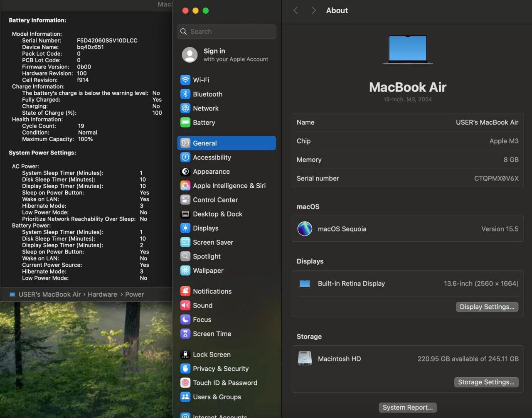Open Storage Settings
This screenshot has width=532, height=418.
pyautogui.click(x=486, y=382)
